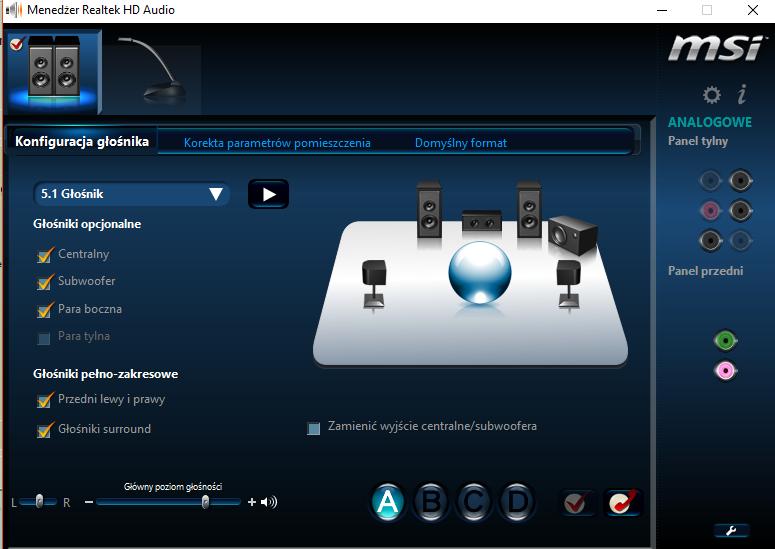This screenshot has width=775, height=549.
Task: Toggle the Para boczna checkbox
Action: coord(44,310)
